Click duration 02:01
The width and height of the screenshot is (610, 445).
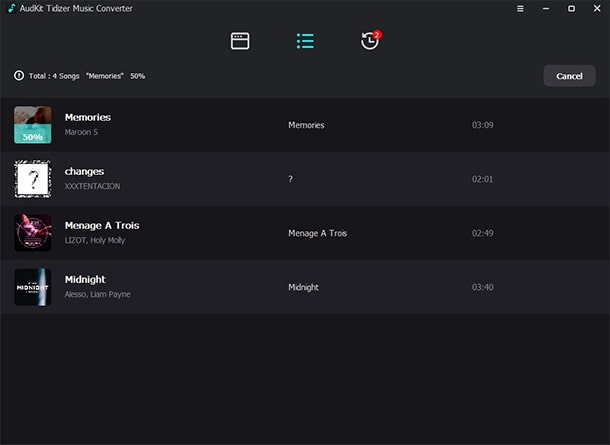click(x=482, y=179)
